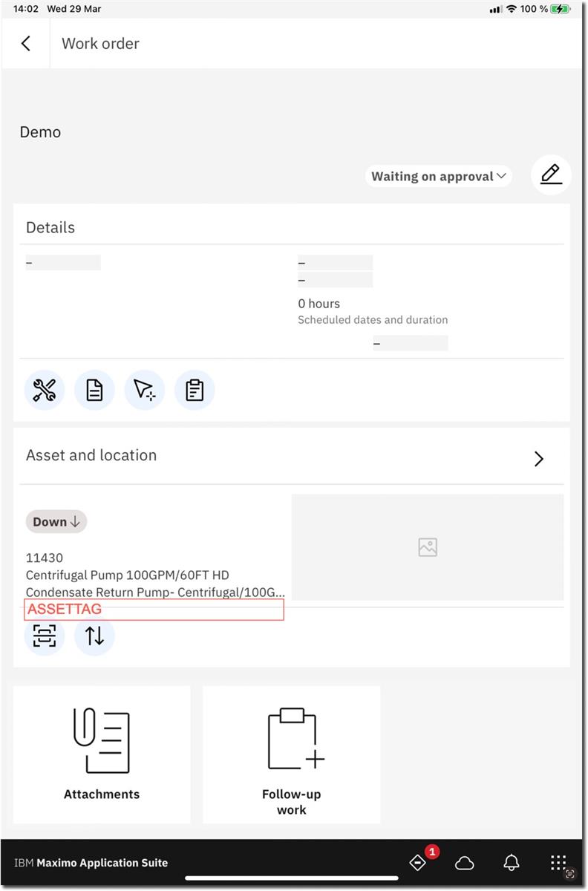Viewport: 588px width, 891px height.
Task: Click the pencil edit icon
Action: 551,175
